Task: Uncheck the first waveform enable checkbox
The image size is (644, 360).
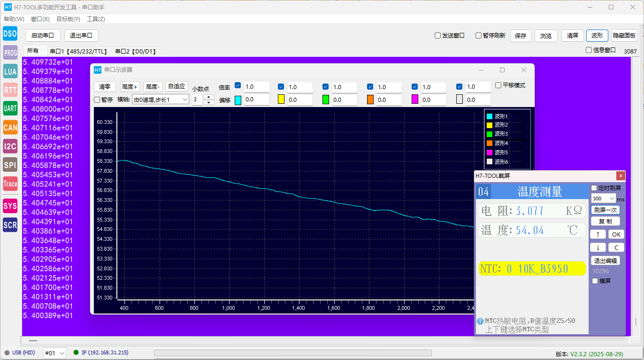Action: pyautogui.click(x=238, y=86)
